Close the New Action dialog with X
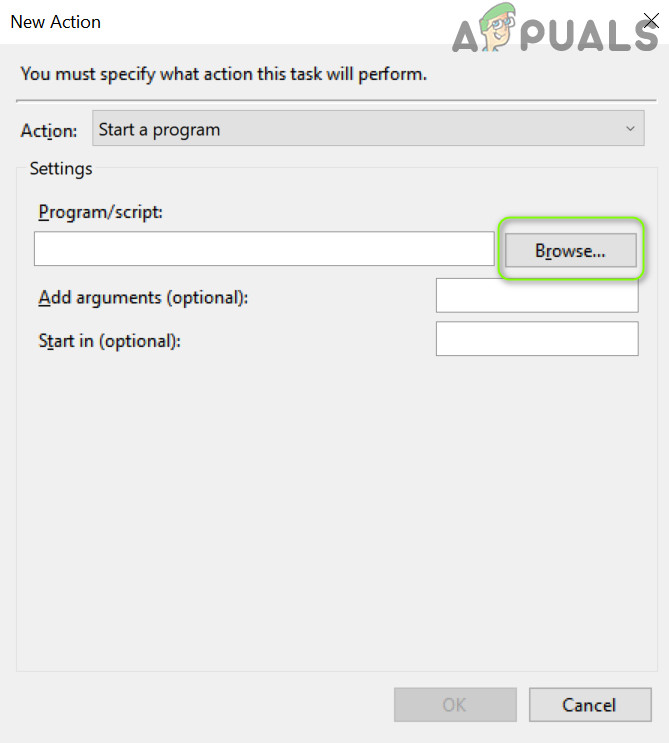 click(x=650, y=21)
